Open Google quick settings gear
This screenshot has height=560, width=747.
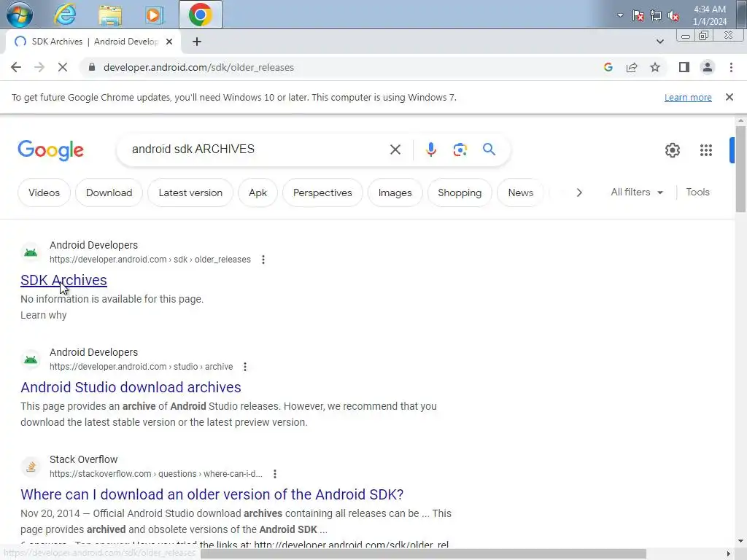tap(672, 150)
